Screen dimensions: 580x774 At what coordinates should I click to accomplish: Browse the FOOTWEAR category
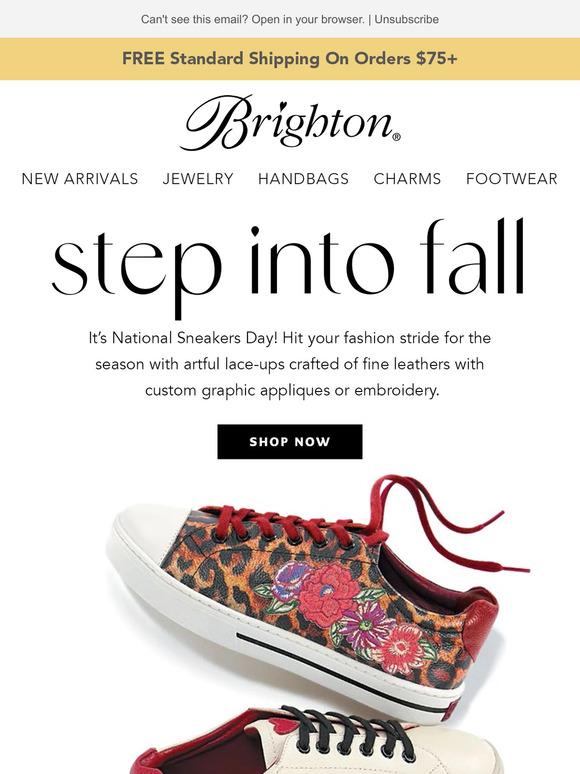512,179
